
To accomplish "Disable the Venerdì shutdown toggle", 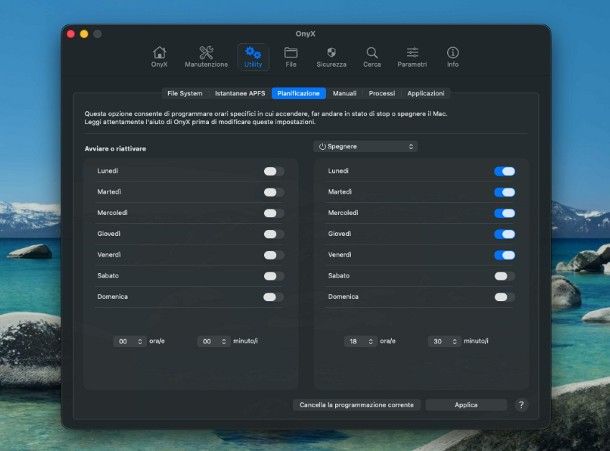I will coord(504,255).
